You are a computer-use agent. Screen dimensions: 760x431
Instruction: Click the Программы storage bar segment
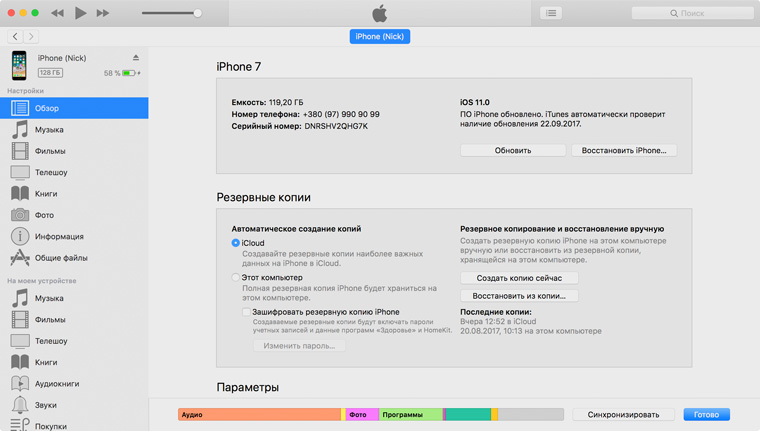411,415
